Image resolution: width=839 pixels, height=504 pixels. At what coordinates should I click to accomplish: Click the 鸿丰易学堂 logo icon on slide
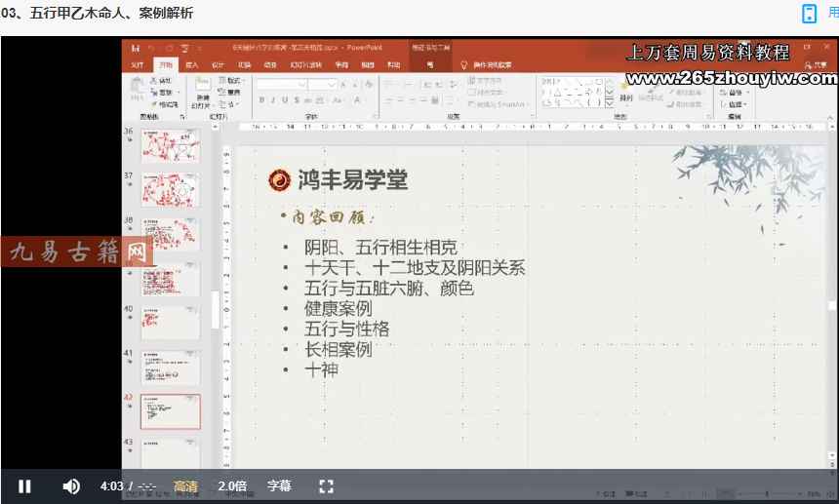[x=280, y=179]
